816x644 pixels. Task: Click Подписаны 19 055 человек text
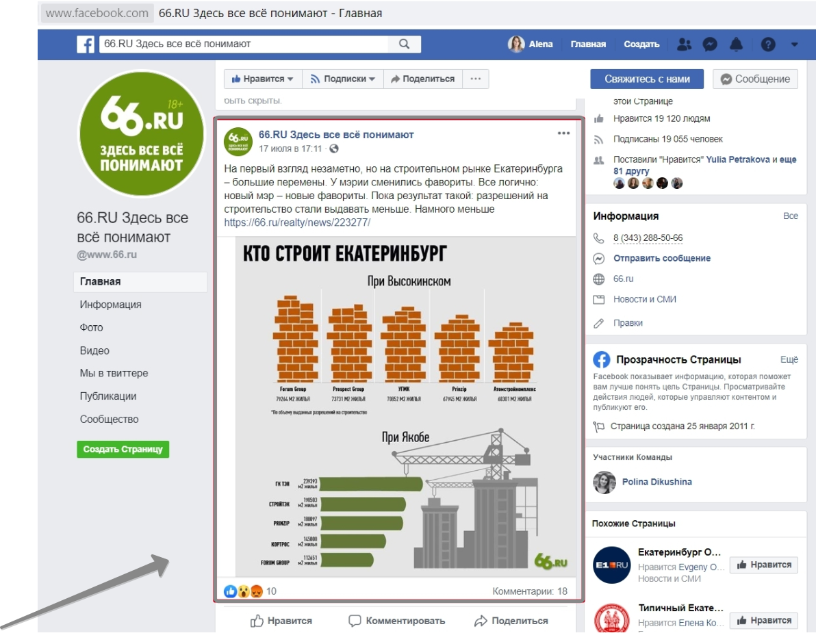click(667, 140)
